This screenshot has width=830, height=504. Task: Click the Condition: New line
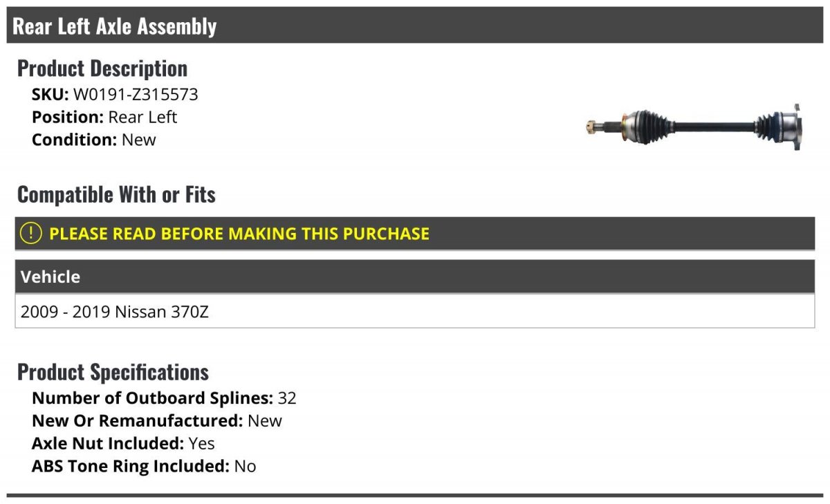coord(94,139)
